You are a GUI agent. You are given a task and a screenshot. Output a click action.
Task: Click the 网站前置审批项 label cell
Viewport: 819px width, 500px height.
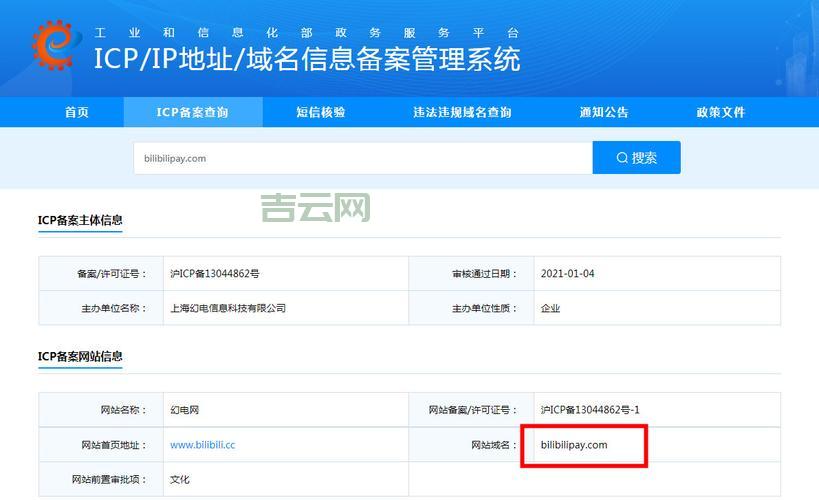tap(101, 480)
